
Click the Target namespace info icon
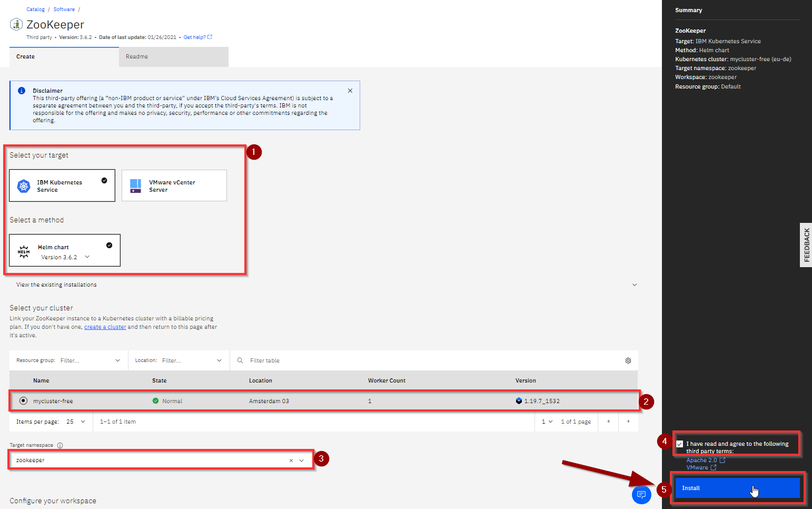pos(60,445)
